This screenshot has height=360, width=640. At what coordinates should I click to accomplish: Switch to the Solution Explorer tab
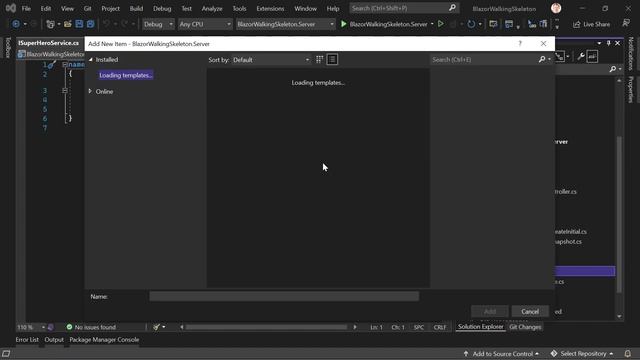point(480,327)
